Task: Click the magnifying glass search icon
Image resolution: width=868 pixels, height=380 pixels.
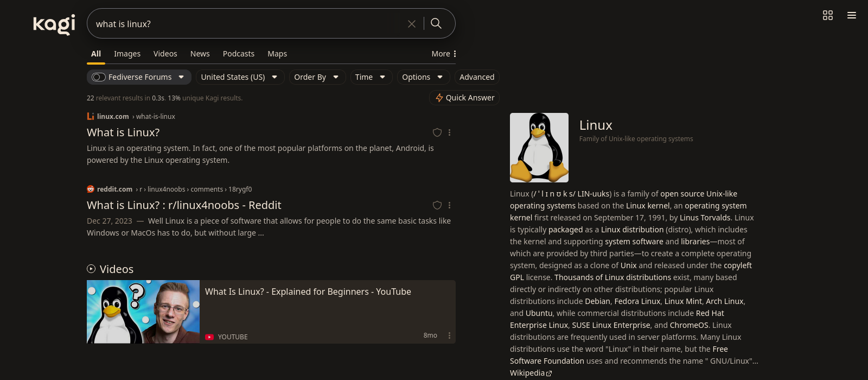Action: tap(436, 23)
